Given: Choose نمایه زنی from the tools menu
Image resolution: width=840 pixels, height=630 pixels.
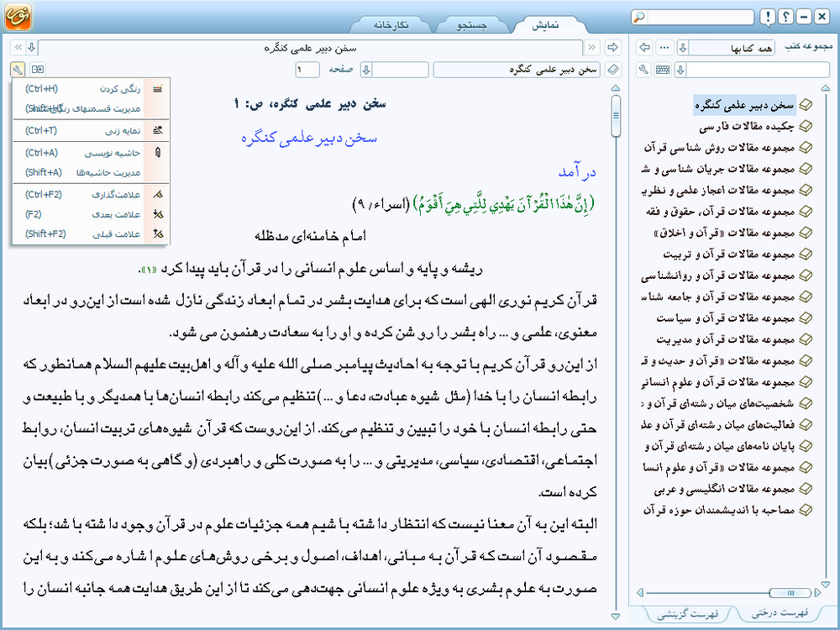Looking at the screenshot, I should point(90,131).
